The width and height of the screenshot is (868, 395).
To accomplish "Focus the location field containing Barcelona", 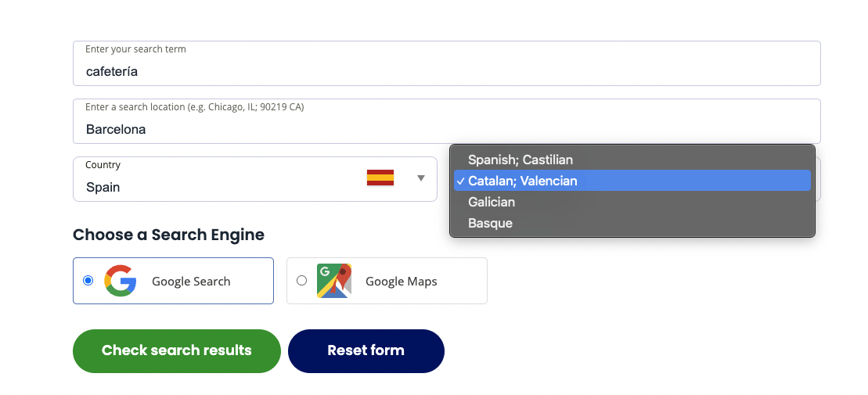I will pyautogui.click(x=447, y=121).
